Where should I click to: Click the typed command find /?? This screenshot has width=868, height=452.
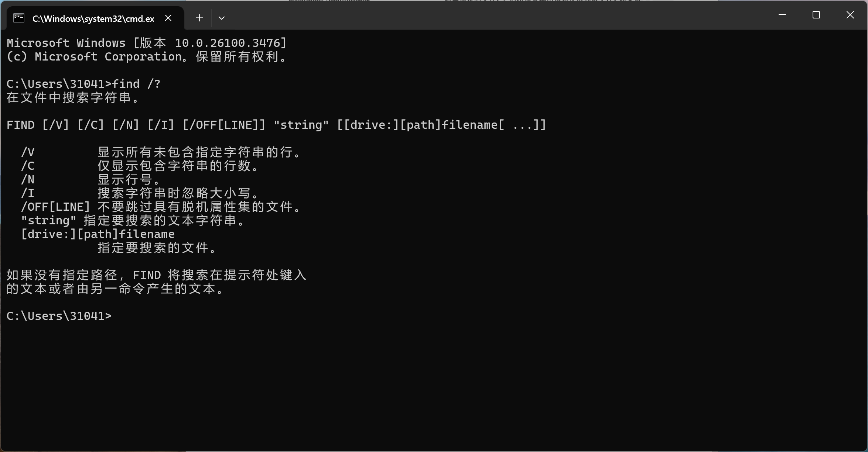click(x=136, y=84)
